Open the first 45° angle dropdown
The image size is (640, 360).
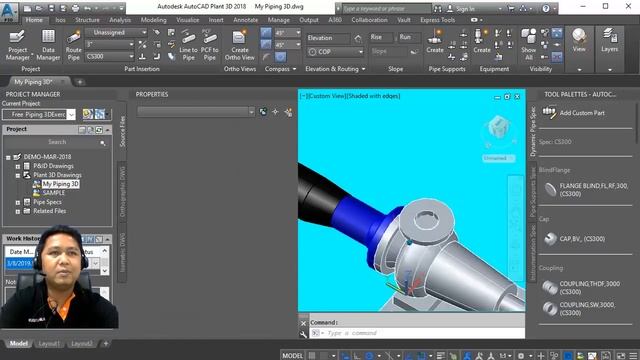[x=287, y=33]
